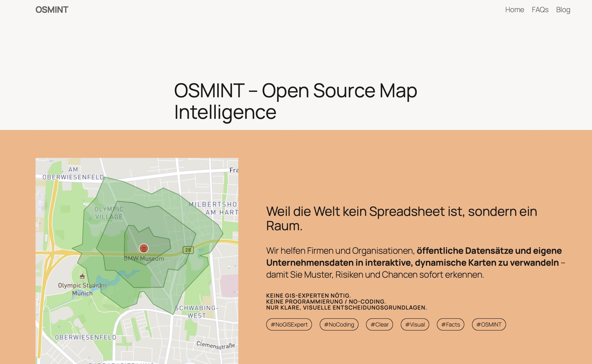Open the FAQs navigation link
This screenshot has height=364, width=592.
tap(540, 10)
